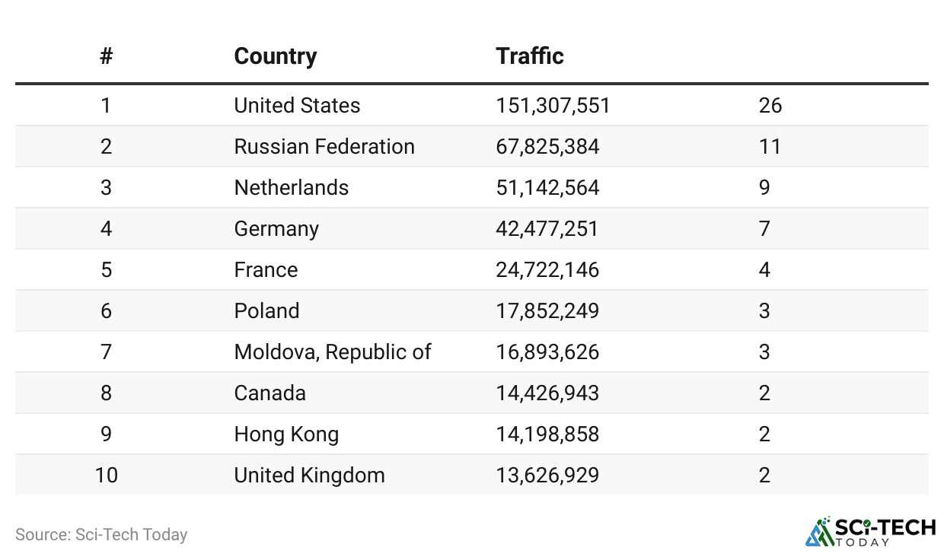Click France in the country column

point(266,270)
